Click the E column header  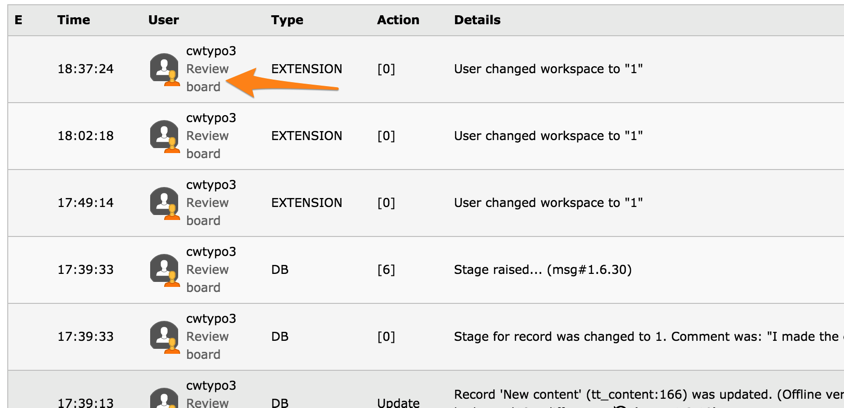pyautogui.click(x=18, y=20)
